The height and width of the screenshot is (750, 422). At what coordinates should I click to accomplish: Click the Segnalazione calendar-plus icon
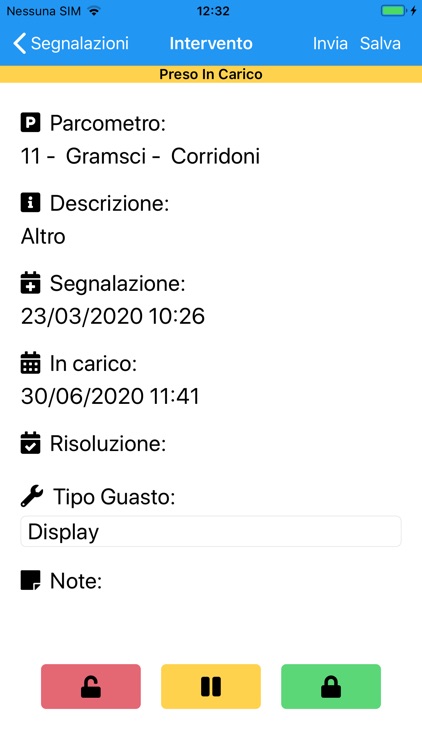click(31, 283)
